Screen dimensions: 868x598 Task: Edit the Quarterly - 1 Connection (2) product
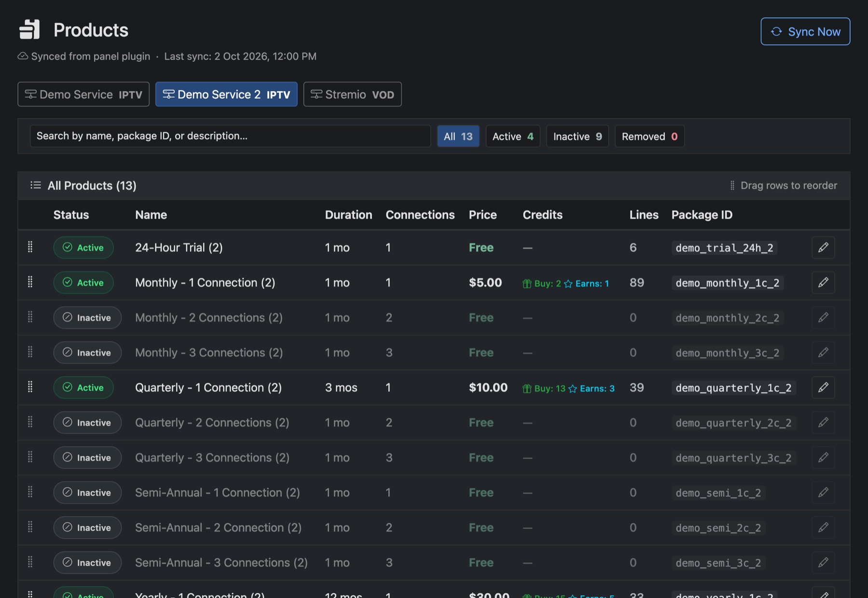coord(823,387)
